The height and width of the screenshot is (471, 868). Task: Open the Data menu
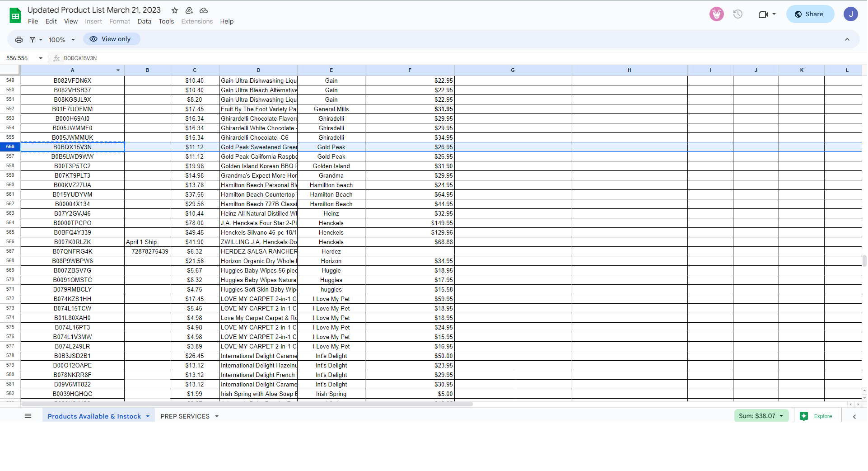(145, 21)
